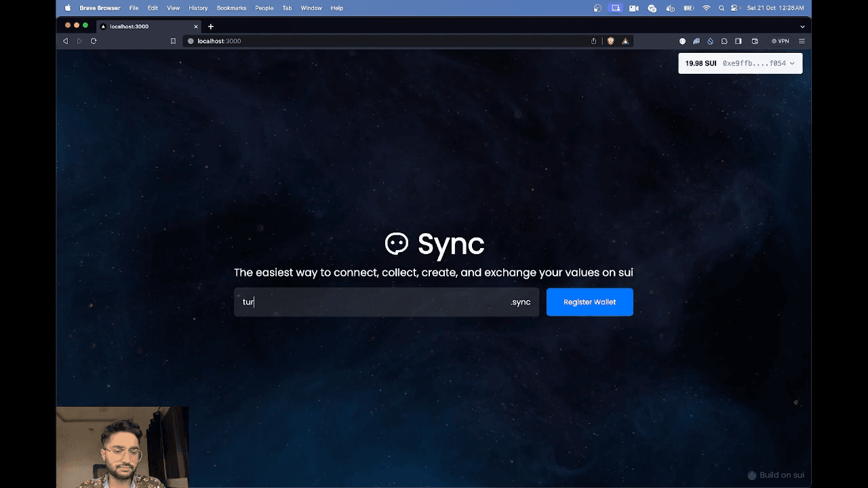Open the File menu
The image size is (868, 488).
134,8
